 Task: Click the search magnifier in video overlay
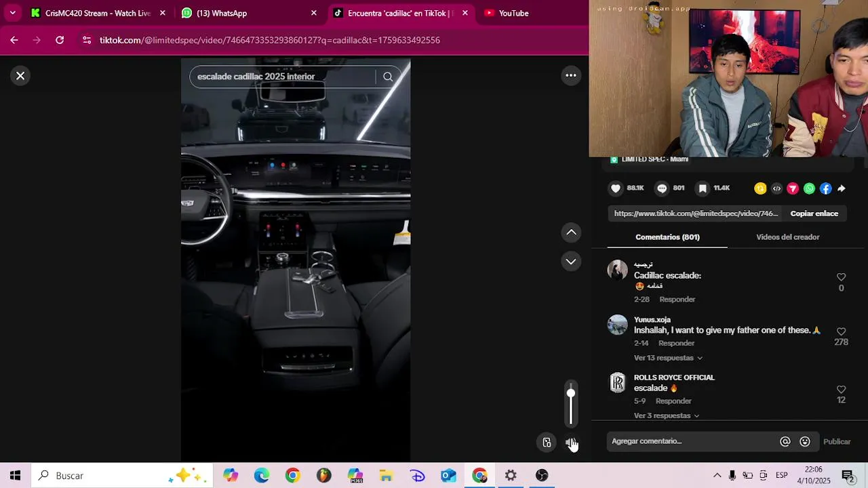point(388,77)
